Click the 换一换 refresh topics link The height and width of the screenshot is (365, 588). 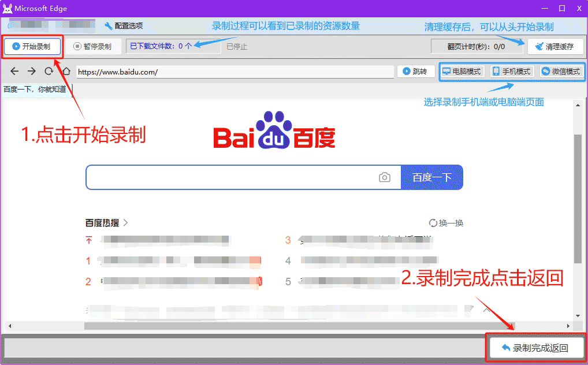click(x=446, y=223)
